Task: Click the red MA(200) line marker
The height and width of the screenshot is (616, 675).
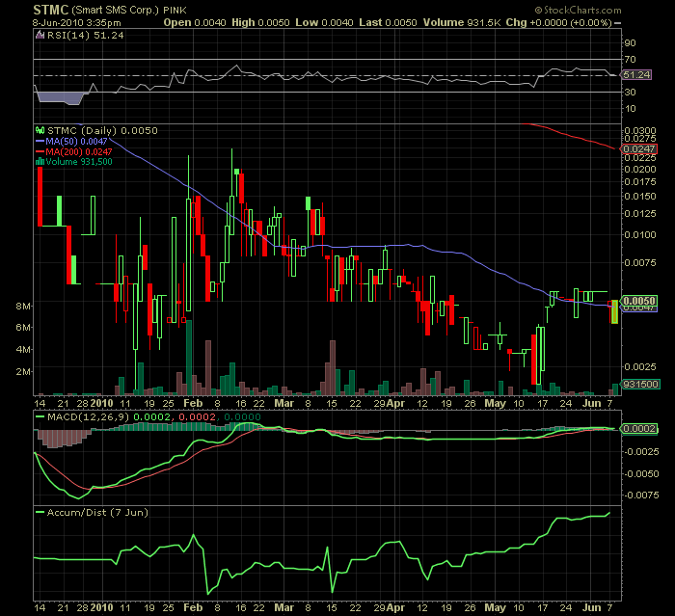Action: click(x=39, y=151)
